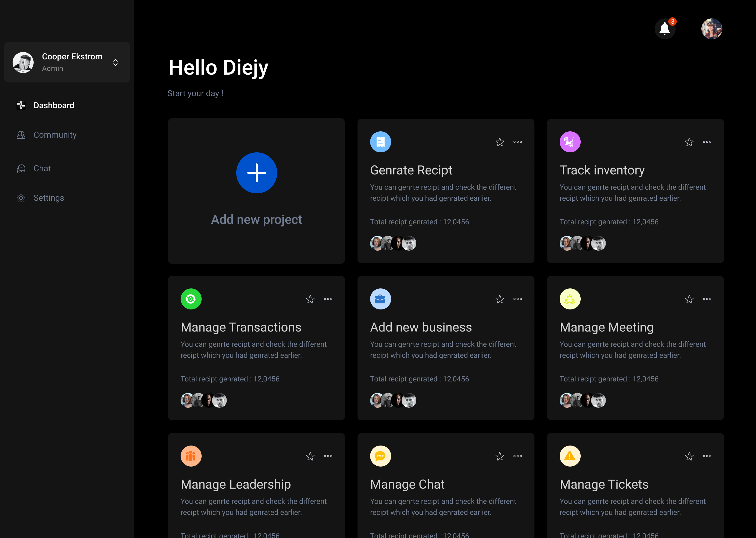Click member avatars on Manage Transactions card
Image resolution: width=756 pixels, height=538 pixels.
point(203,400)
